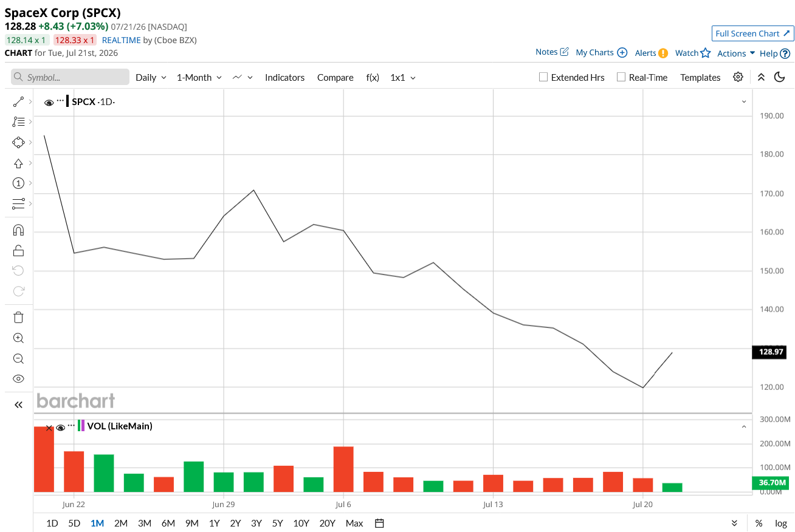Delete drawings with the trash icon
The width and height of the screenshot is (795, 532).
point(18,318)
